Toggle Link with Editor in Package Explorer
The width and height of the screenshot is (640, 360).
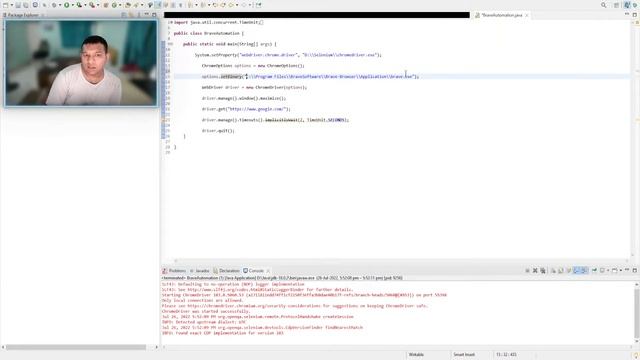click(x=131, y=15)
